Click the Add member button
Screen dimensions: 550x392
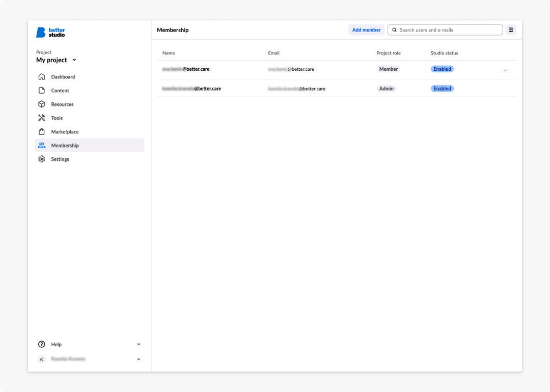point(366,30)
